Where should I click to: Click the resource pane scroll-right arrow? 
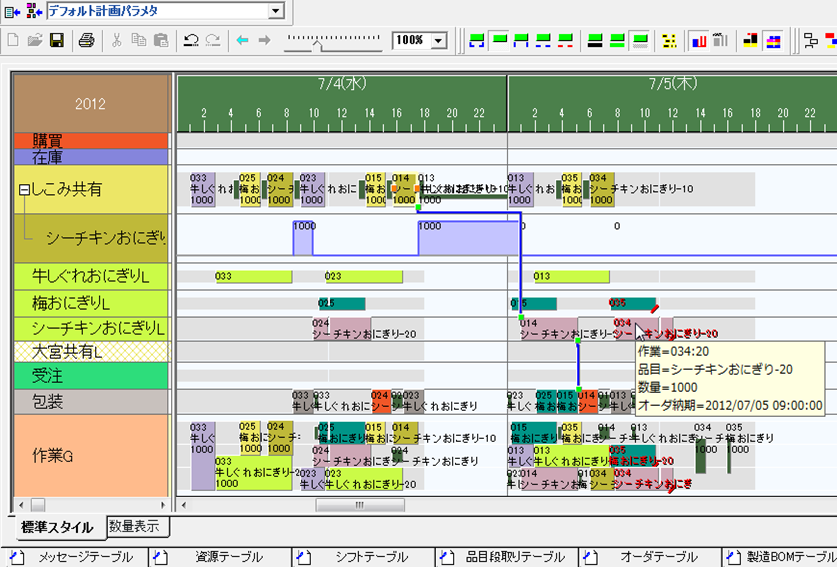[x=163, y=505]
